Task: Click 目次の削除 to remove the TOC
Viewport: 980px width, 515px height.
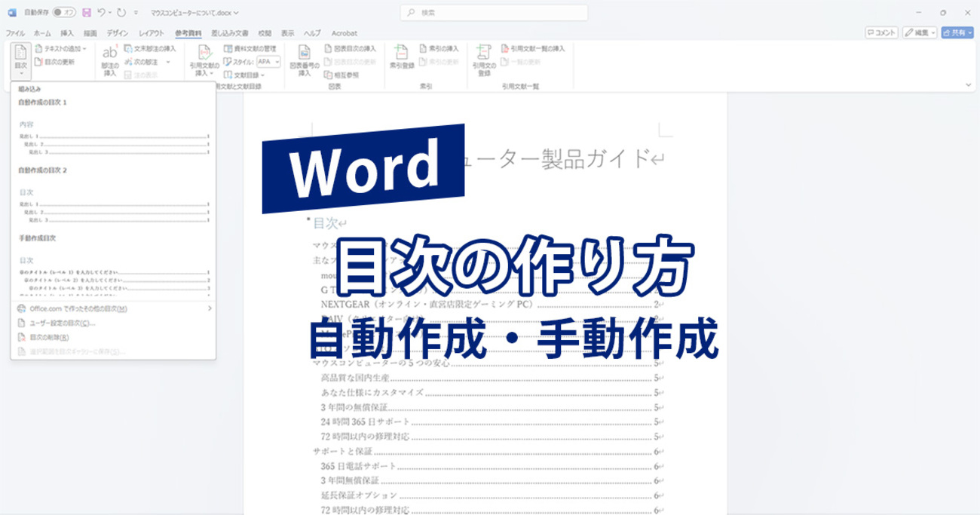Action: click(49, 336)
